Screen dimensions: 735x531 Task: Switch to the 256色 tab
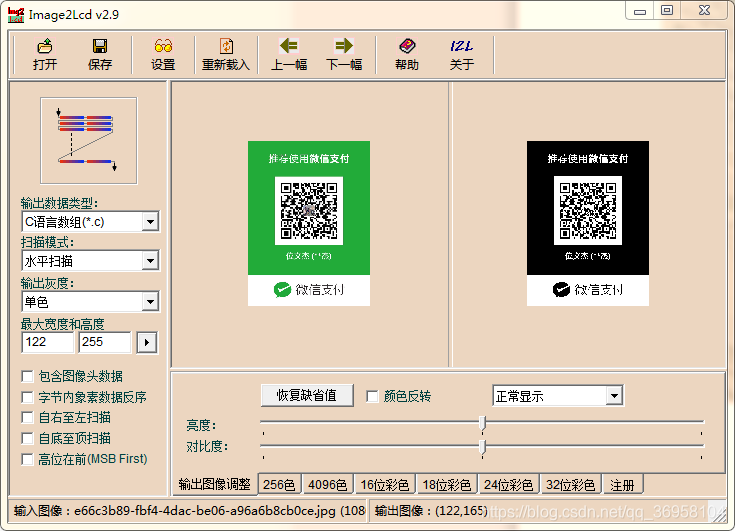tap(279, 485)
